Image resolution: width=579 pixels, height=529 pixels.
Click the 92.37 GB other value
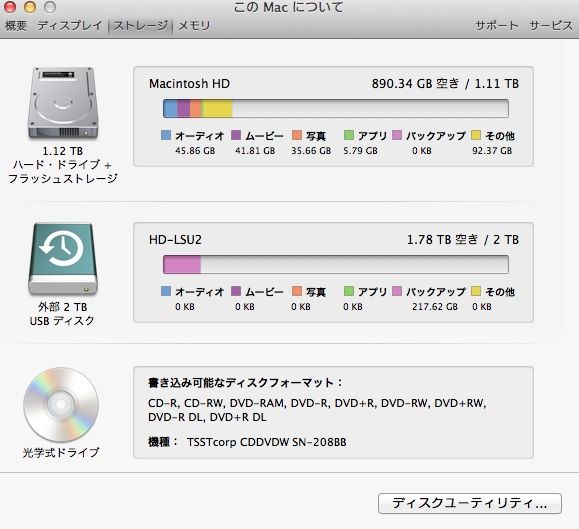pos(492,151)
